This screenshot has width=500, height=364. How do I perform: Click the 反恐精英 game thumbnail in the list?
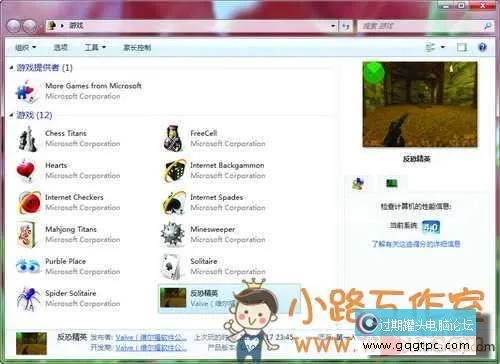[173, 297]
